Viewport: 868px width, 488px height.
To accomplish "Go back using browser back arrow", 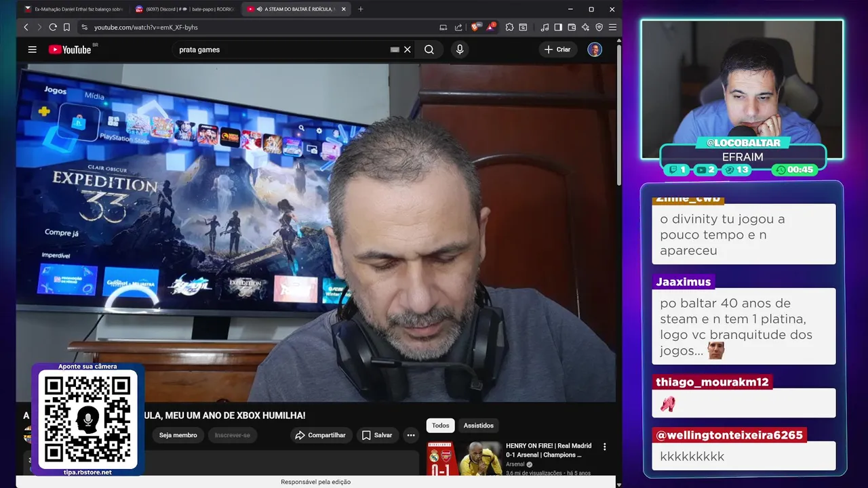I will (x=26, y=27).
